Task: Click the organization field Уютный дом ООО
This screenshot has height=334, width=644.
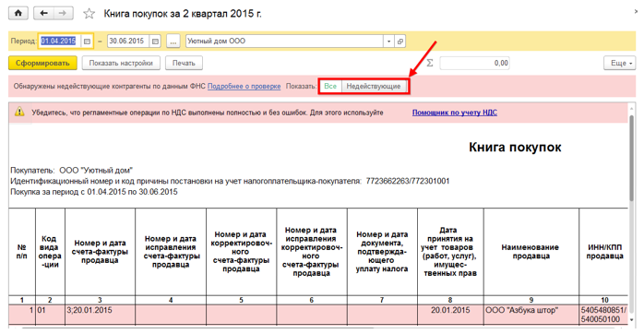Action: pos(284,42)
